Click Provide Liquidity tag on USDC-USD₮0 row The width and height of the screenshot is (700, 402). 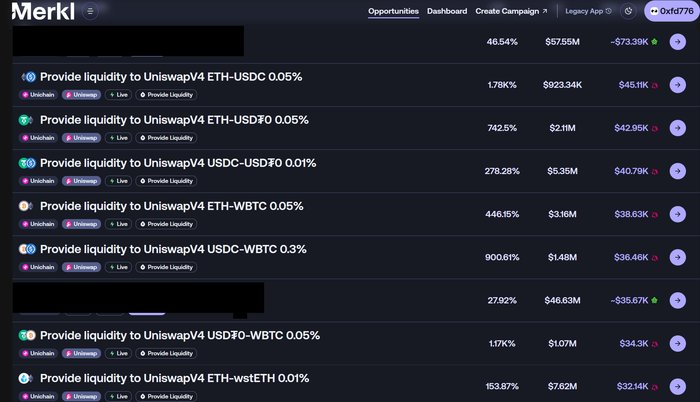point(166,181)
